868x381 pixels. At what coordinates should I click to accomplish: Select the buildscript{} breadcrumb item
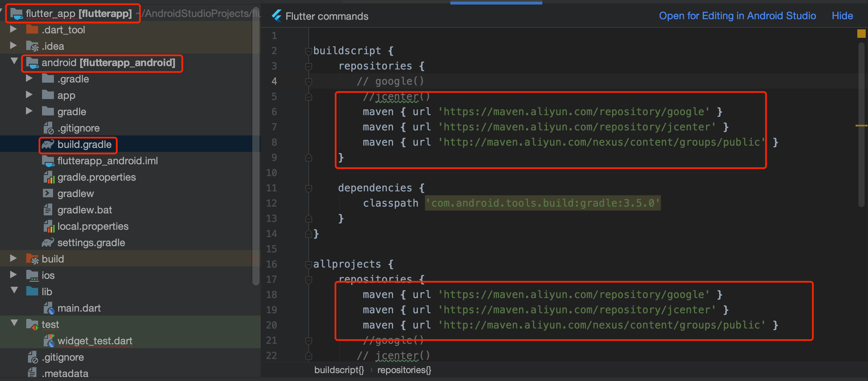pos(339,370)
